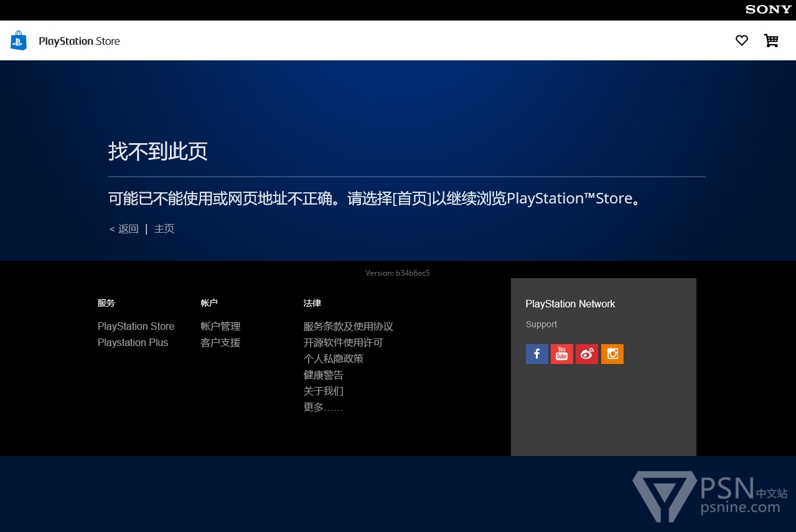Open the shopping cart icon
Image resolution: width=796 pixels, height=532 pixels.
point(771,40)
